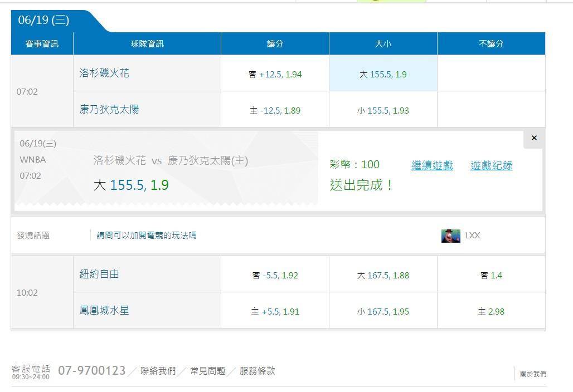Open the 關於我們 footer link
The width and height of the screenshot is (573, 392).
point(533,374)
